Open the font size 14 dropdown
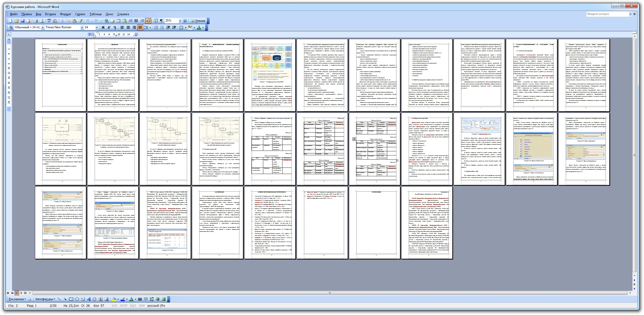 click(x=97, y=27)
